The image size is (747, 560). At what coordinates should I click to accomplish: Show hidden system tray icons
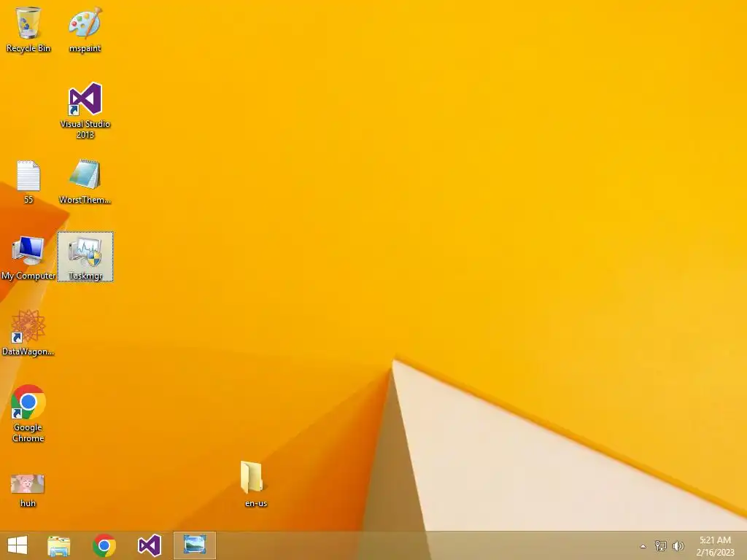[643, 546]
